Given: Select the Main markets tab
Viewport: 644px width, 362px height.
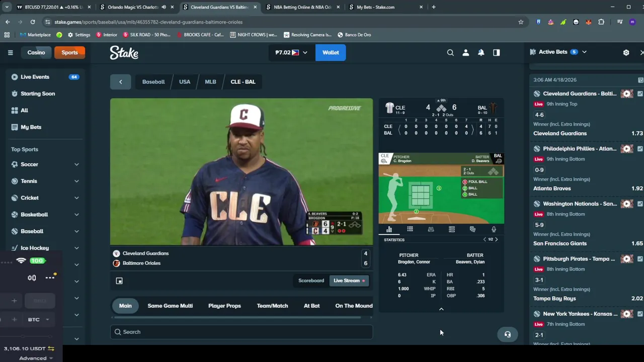Looking at the screenshot, I should click(x=125, y=306).
